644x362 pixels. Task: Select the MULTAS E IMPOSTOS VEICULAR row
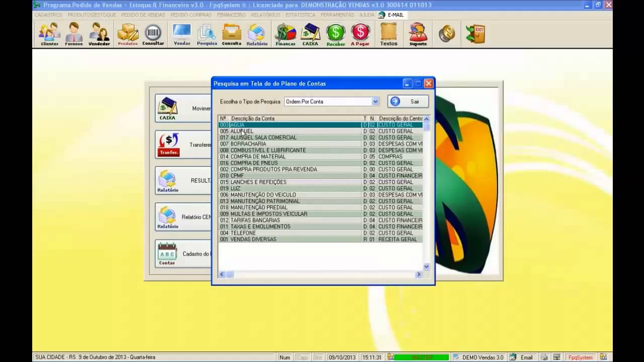click(x=320, y=214)
